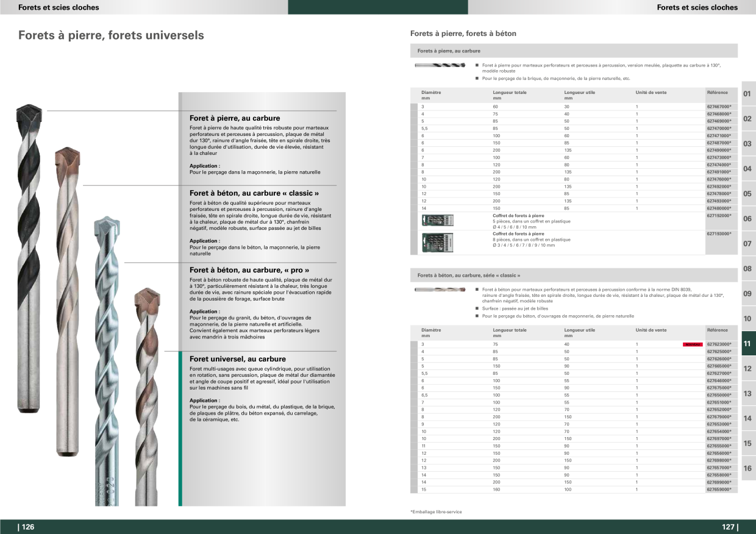The height and width of the screenshot is (534, 756).
Task: Click the 'Forets à béton, au carbure, série « classic »' header
Action: (x=574, y=276)
